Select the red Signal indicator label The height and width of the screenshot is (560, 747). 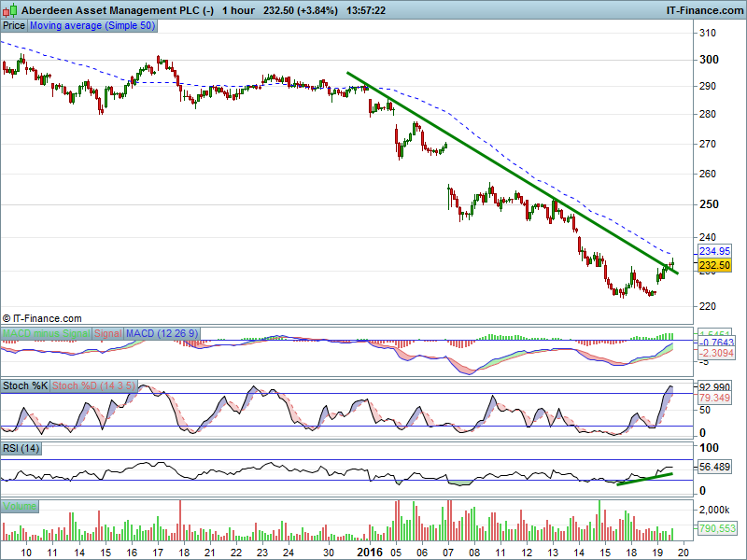click(x=107, y=333)
